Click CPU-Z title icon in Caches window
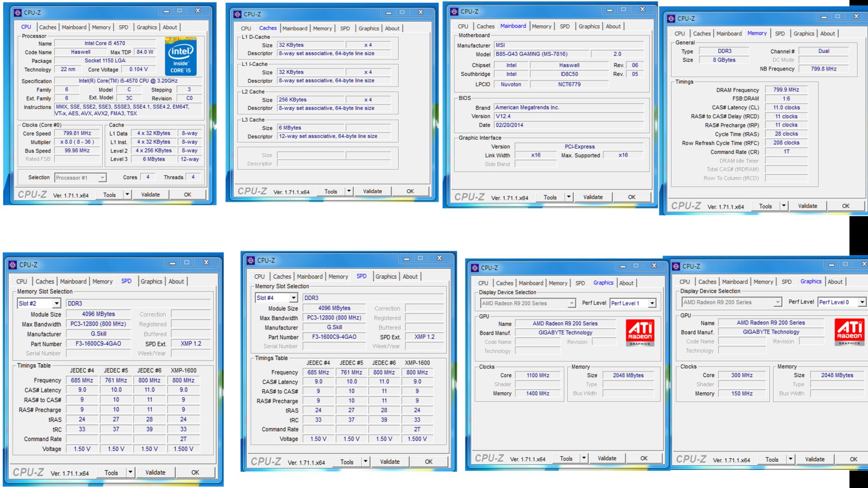Viewport: 868px width, 488px height. click(237, 14)
